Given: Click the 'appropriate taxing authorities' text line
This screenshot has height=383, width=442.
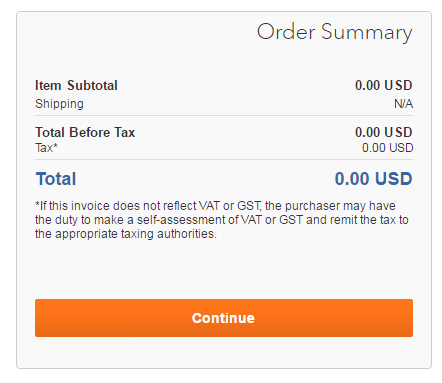Looking at the screenshot, I should point(126,234).
